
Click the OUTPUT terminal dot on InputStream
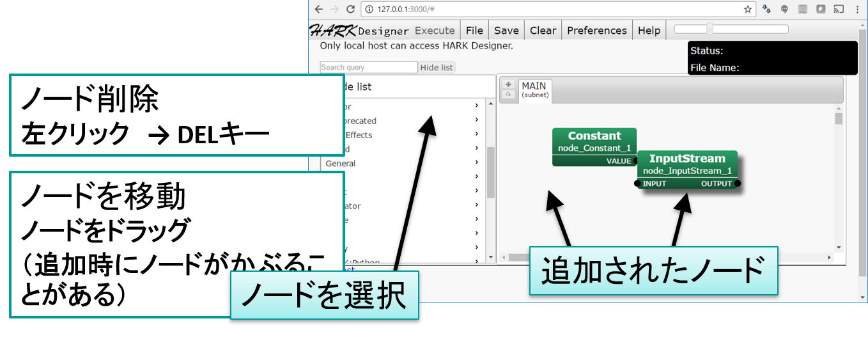(737, 184)
